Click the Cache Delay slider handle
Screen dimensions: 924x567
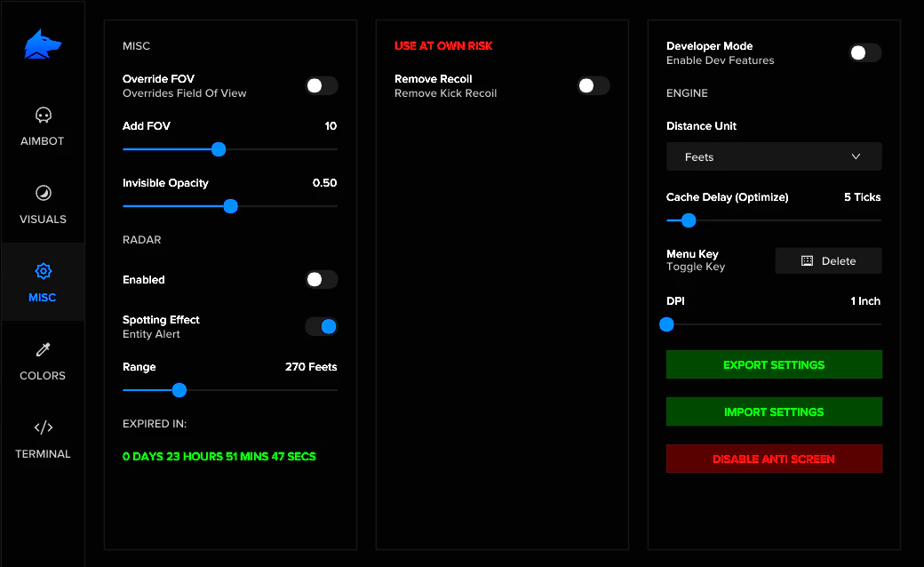tap(689, 220)
